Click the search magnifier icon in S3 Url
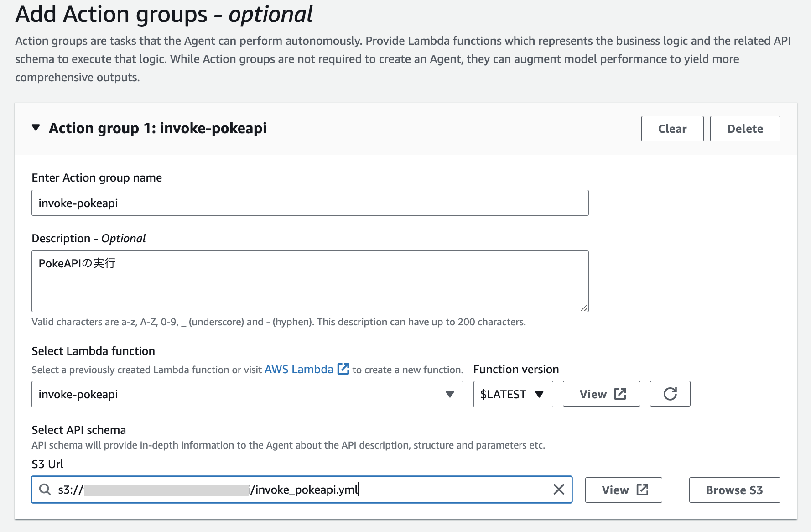The height and width of the screenshot is (532, 811). click(x=45, y=490)
